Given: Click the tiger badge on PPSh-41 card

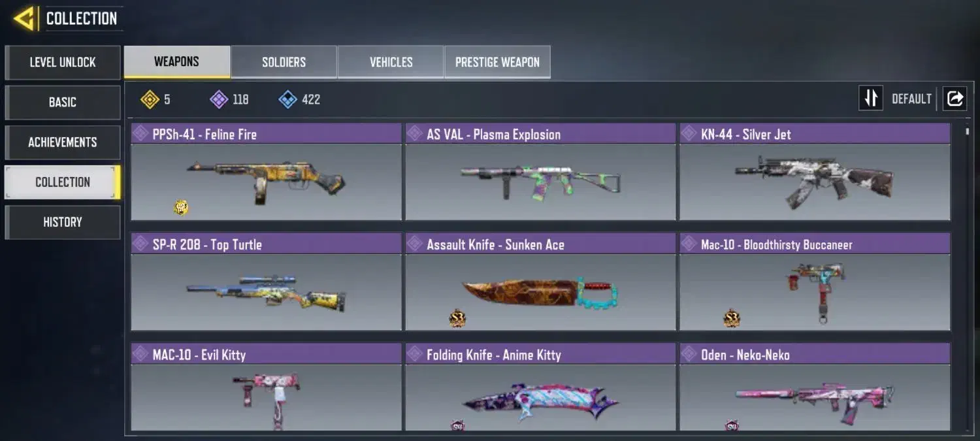Looking at the screenshot, I should pos(181,208).
